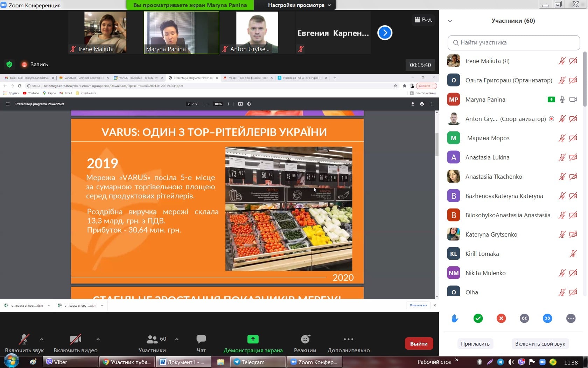The image size is (588, 368).
Task: Start Демонстрация экрана screen sharing
Action: pyautogui.click(x=253, y=343)
